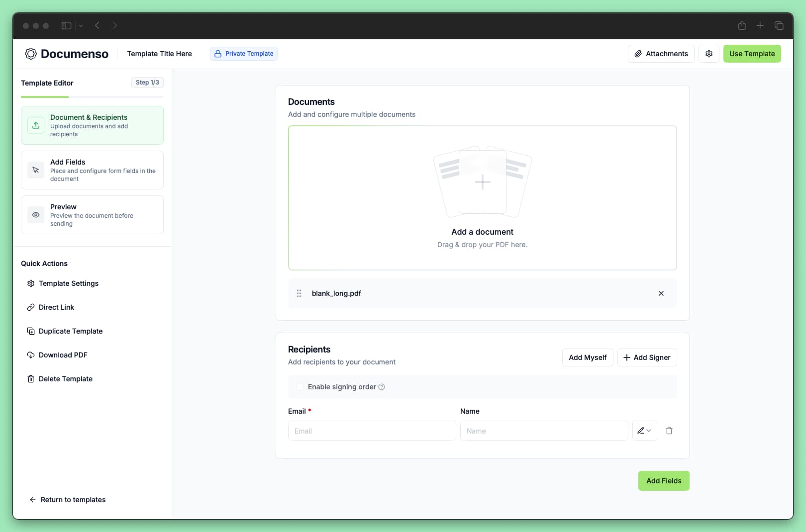Viewport: 806px width, 532px height.
Task: Click the settings gear icon beside Attachments
Action: (708, 54)
